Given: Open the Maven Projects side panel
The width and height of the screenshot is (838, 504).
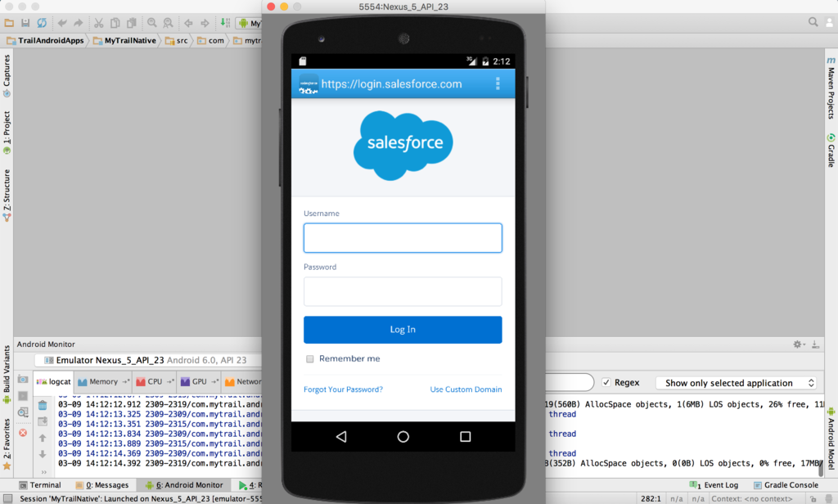Looking at the screenshot, I should (831, 88).
